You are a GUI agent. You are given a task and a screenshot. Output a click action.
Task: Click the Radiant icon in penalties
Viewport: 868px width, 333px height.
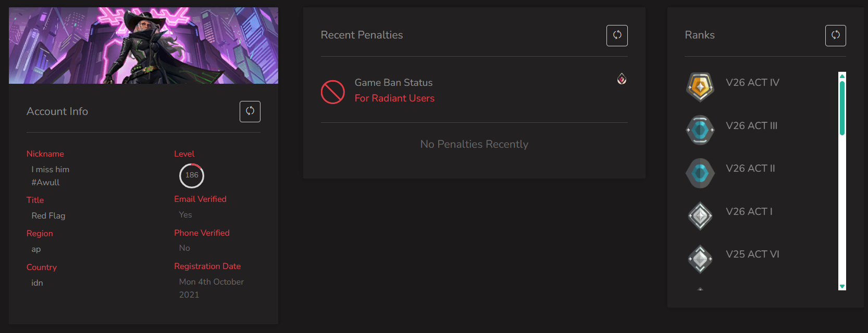622,79
